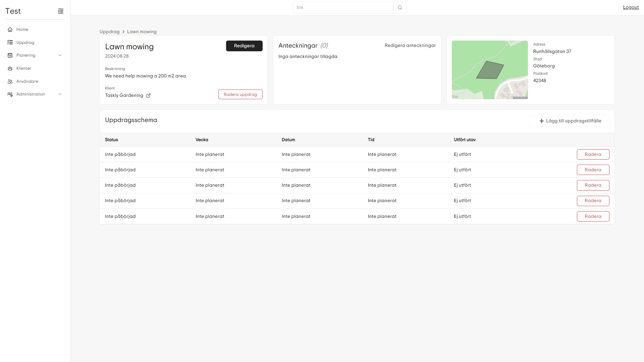The image size is (644, 362).
Task: Click Radera in the fourth schedule row
Action: click(x=593, y=201)
